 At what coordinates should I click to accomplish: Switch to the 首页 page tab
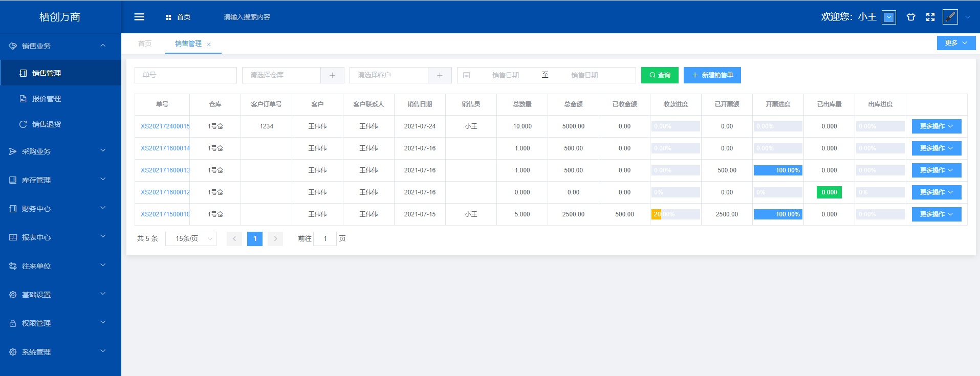click(145, 44)
